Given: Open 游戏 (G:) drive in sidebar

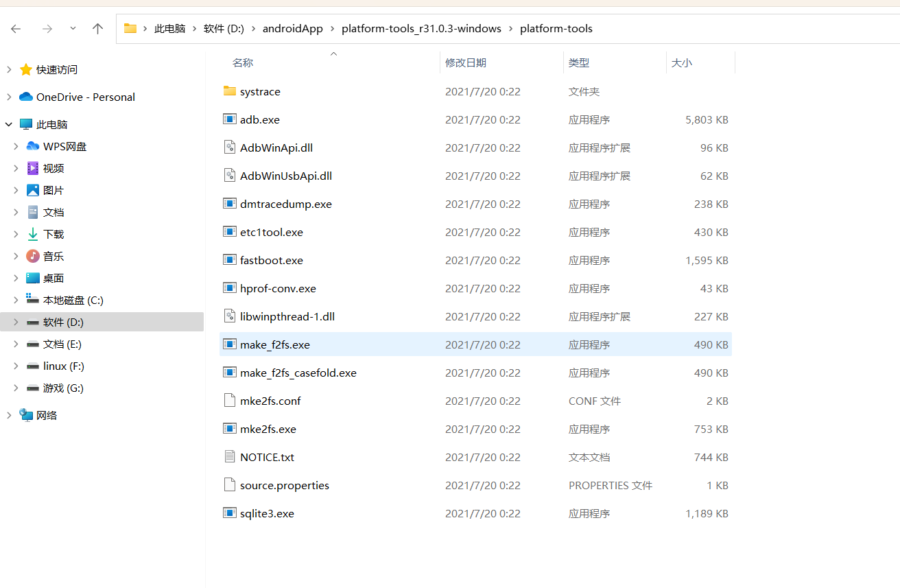Looking at the screenshot, I should coord(63,388).
